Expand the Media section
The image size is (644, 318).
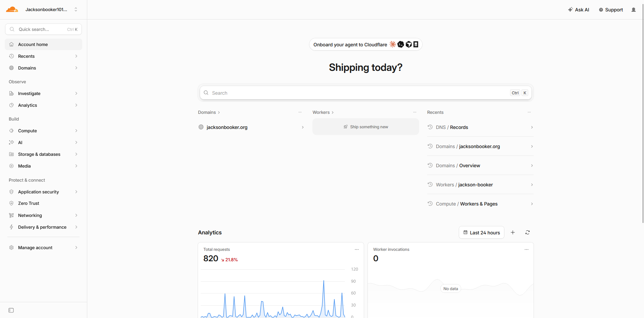[x=44, y=166]
